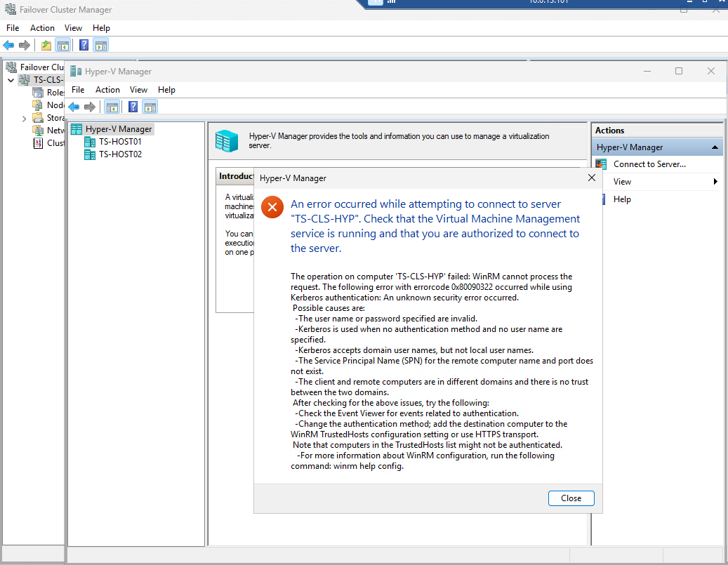This screenshot has height=565, width=728.
Task: Open Help menu in Hyper-V Manager window
Action: [x=166, y=90]
